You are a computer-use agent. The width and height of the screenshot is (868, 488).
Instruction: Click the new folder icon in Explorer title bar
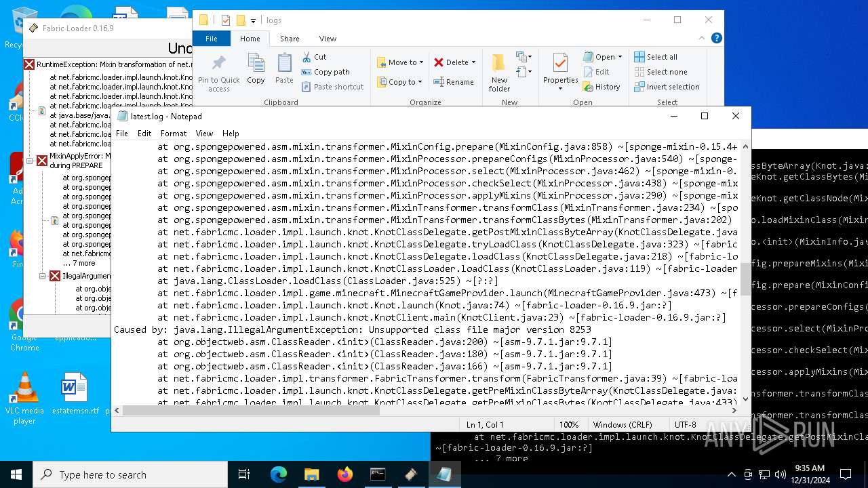[x=241, y=20]
